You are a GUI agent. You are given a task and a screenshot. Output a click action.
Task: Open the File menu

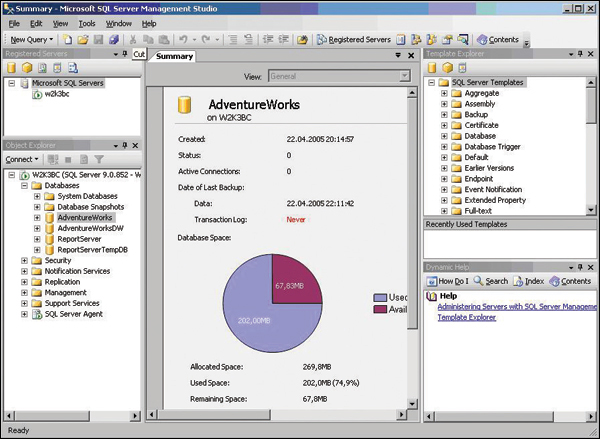click(14, 24)
